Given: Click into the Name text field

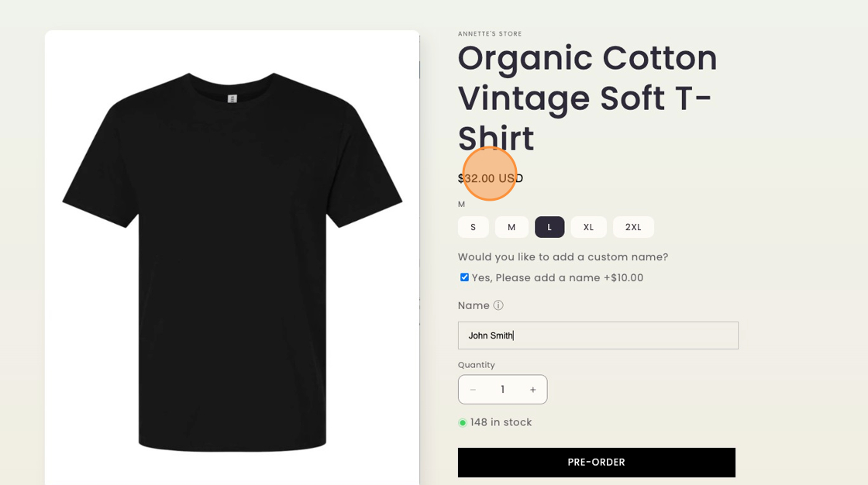Looking at the screenshot, I should tap(598, 335).
